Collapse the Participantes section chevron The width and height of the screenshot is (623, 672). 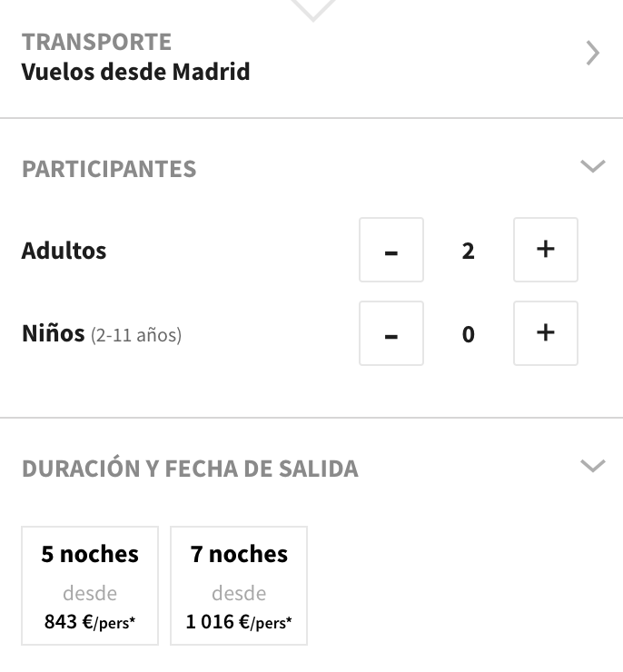pos(593,166)
